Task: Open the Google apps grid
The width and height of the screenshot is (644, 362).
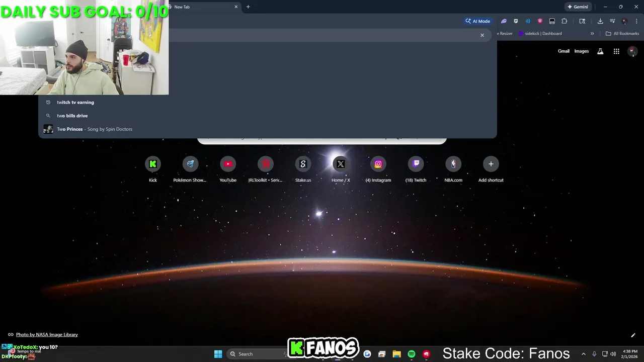Action: click(x=616, y=51)
